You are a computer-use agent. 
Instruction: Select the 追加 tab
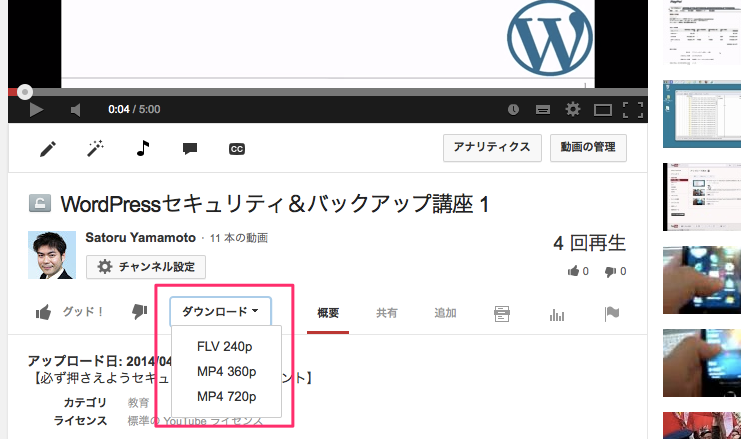[x=445, y=313]
